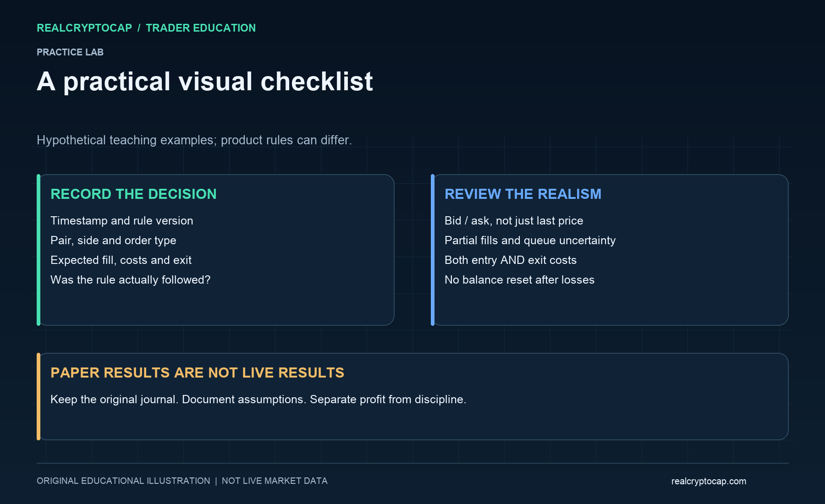
Task: Click the TRADER EDUCATION breadcrumb text
Action: [201, 28]
